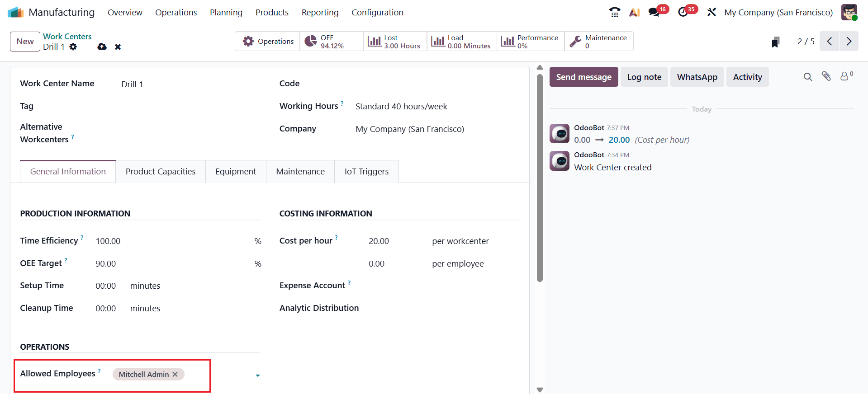Open the Maintenance 0 stat button
The height and width of the screenshot is (394, 868).
pos(599,41)
